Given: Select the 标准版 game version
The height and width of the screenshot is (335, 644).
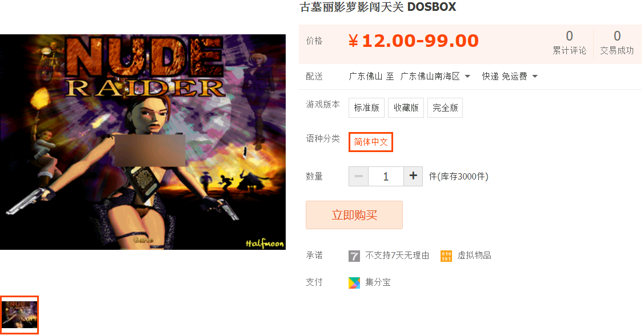Looking at the screenshot, I should click(366, 107).
